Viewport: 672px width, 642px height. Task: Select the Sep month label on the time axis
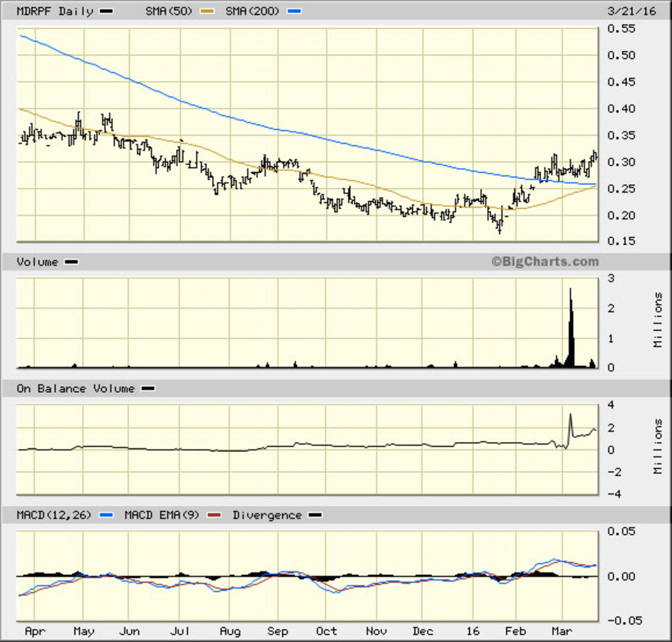pyautogui.click(x=277, y=631)
